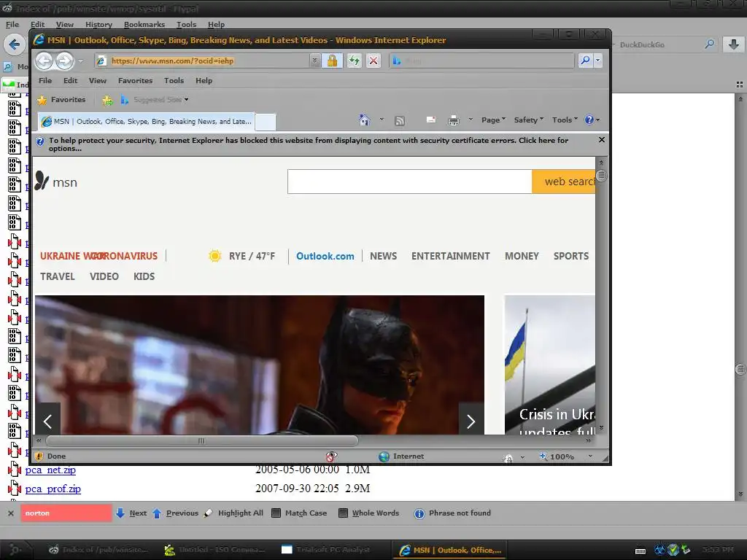
Task: Open IE Tools menu
Action: (174, 80)
